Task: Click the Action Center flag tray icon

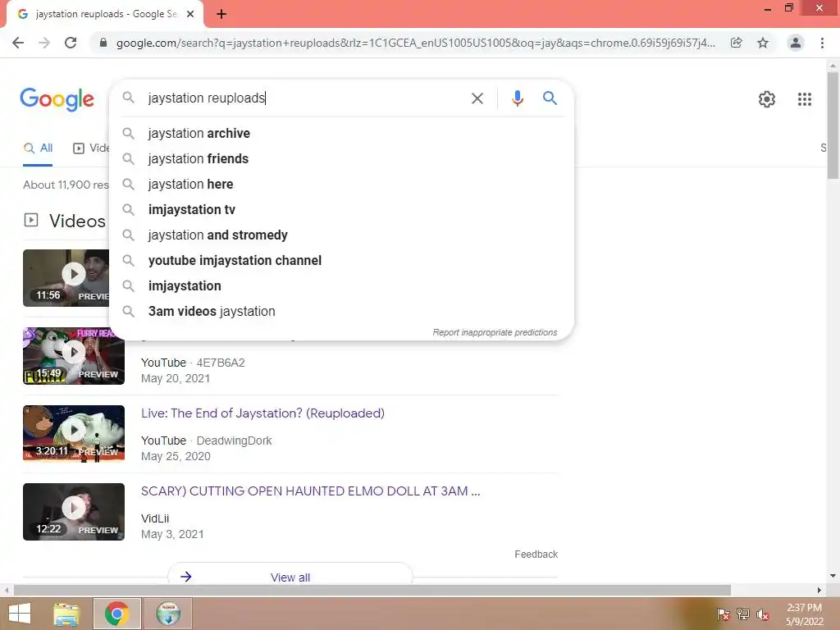Action: [x=723, y=614]
